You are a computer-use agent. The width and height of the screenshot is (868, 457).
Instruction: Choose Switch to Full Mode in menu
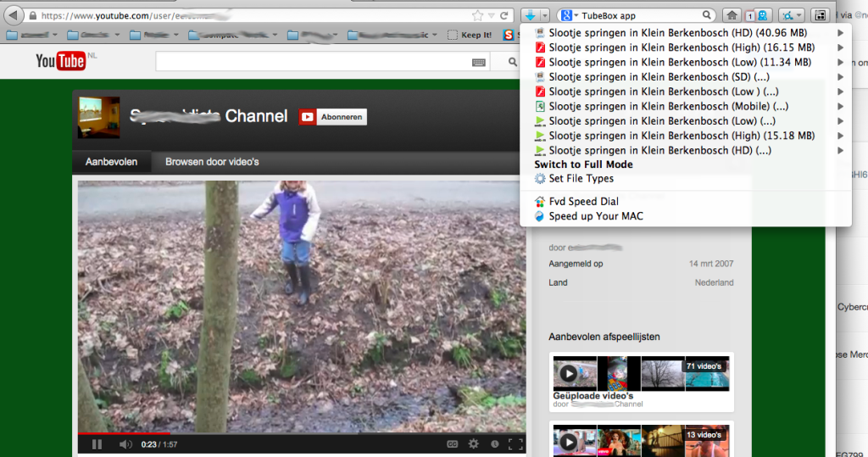pyautogui.click(x=583, y=164)
